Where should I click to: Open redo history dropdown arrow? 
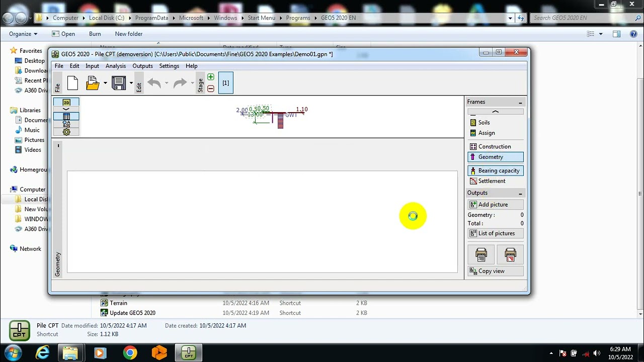coord(192,83)
